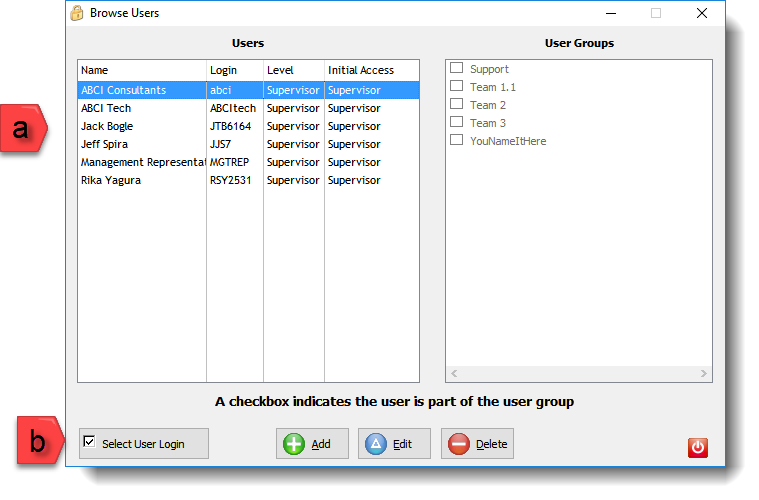Viewport: 759px width, 500px height.
Task: Click the Initial Access column header
Action: [370, 70]
